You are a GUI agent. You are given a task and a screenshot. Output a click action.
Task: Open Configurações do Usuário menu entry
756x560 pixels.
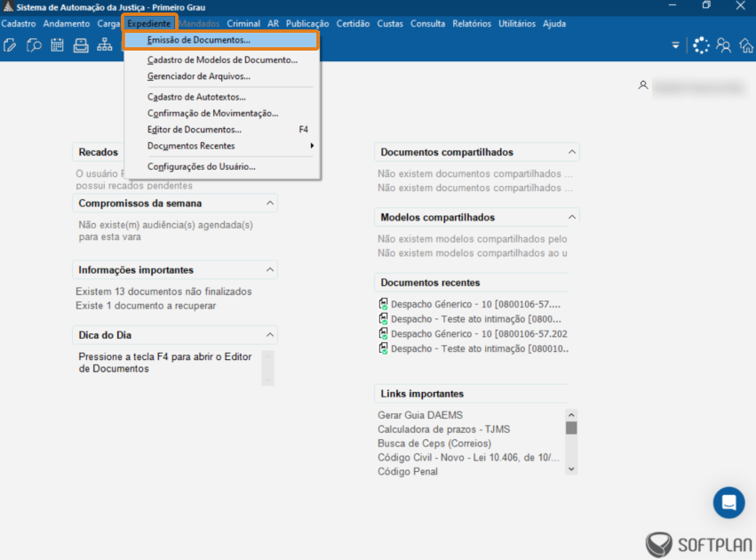(x=222, y=166)
